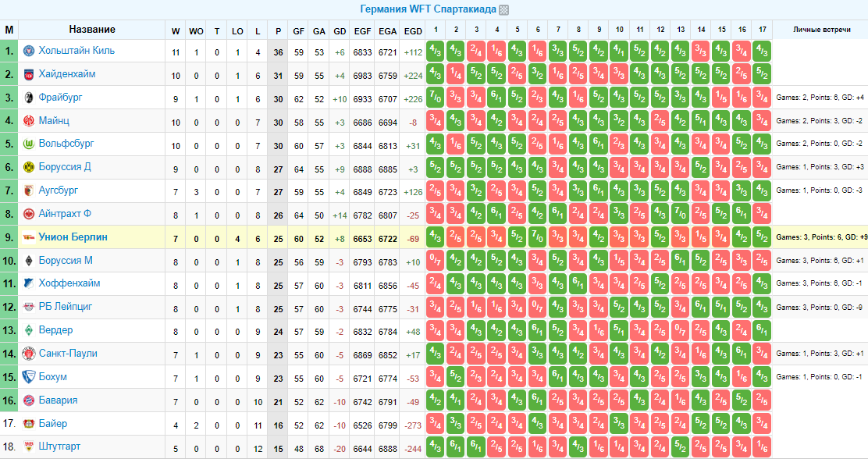
Task: Open the Унион Берлин team link
Action: (x=73, y=237)
